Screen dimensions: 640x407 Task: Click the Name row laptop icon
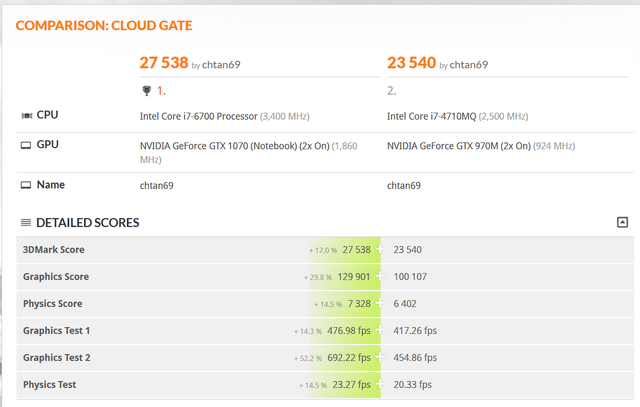click(25, 185)
